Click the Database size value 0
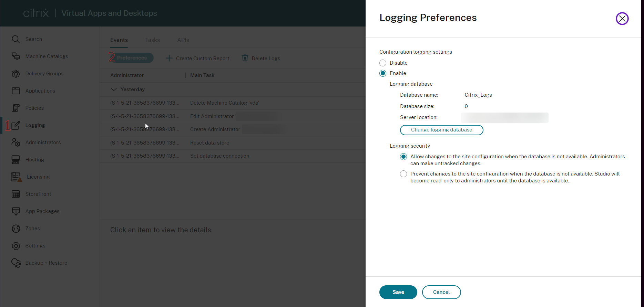644x307 pixels. point(466,106)
